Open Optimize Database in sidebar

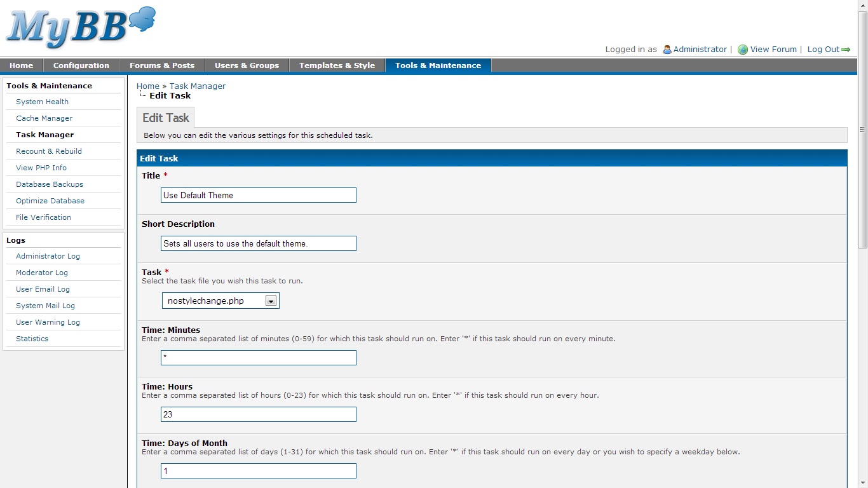[x=50, y=201]
